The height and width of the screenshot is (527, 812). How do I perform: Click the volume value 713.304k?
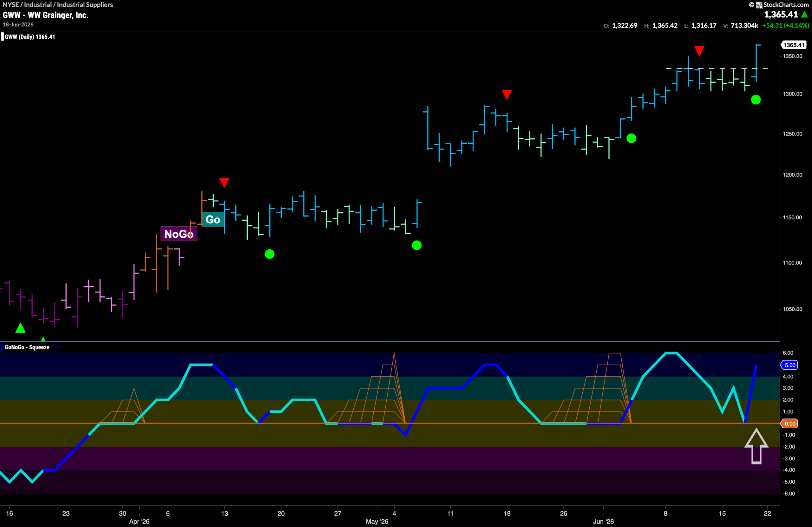click(744, 26)
